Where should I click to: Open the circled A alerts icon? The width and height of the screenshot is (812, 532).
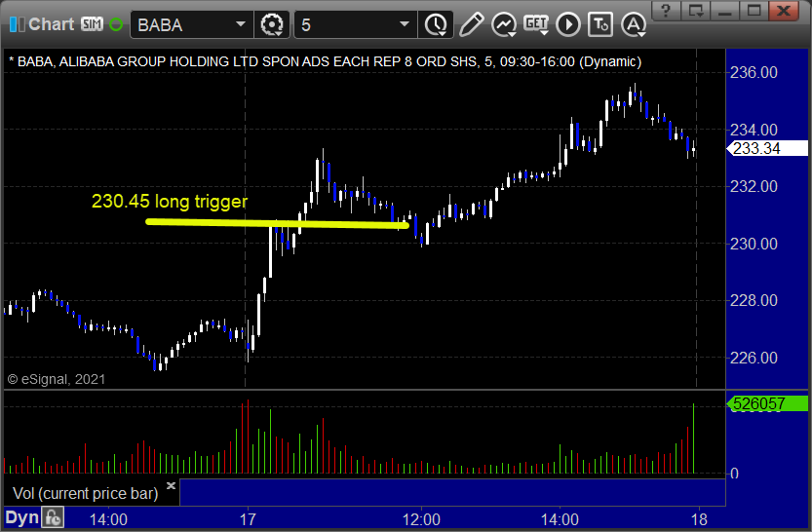click(x=634, y=24)
